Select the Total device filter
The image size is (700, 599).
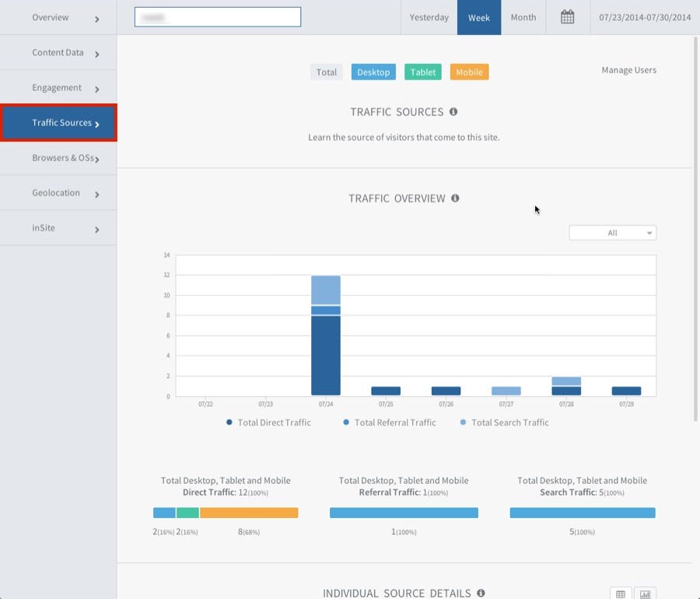(x=327, y=72)
